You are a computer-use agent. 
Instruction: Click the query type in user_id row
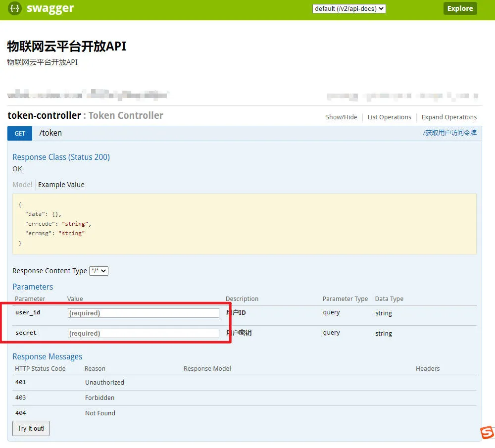point(332,312)
